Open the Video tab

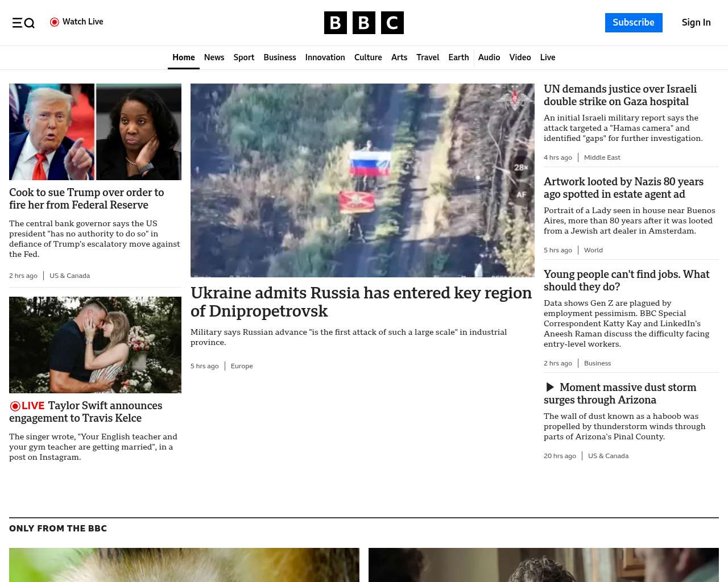coord(520,57)
